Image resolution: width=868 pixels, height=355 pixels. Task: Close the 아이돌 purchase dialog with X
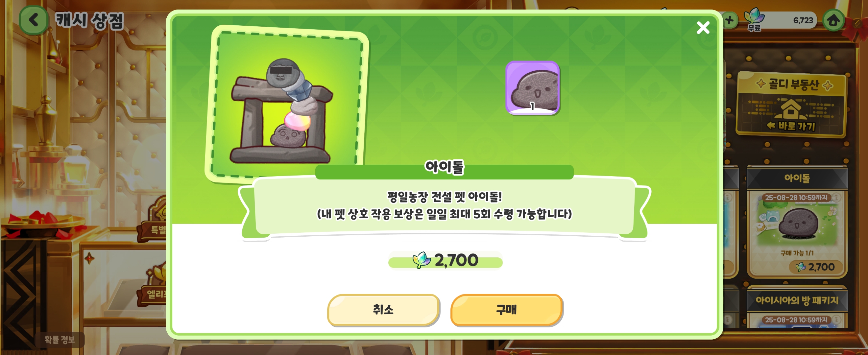703,28
